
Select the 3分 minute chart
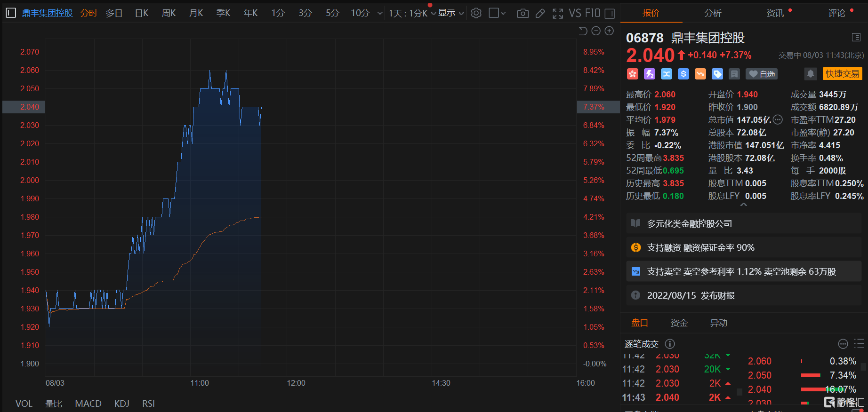[x=305, y=13]
